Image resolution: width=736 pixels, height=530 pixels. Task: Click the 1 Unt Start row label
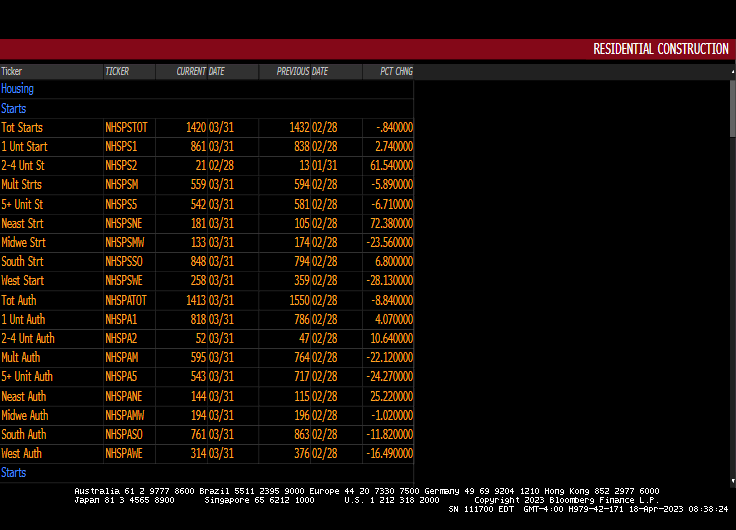coord(24,147)
